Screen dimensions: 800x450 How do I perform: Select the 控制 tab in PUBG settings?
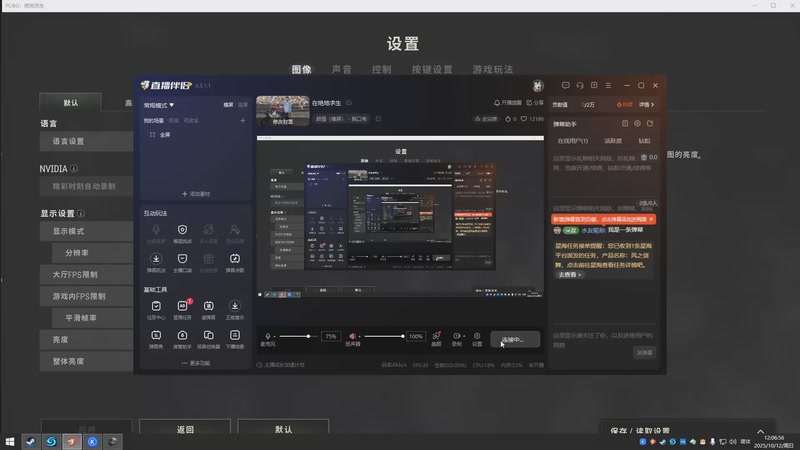tap(381, 69)
